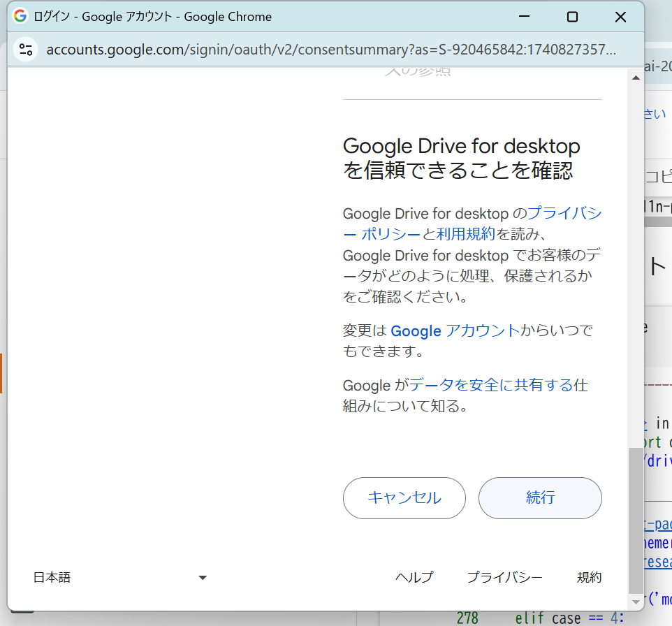
Task: Minimize the Google login window
Action: (x=524, y=17)
